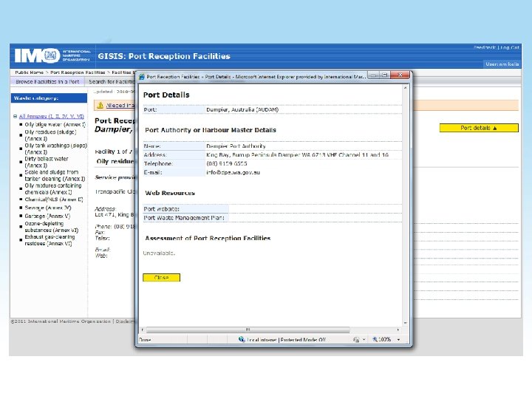Viewport: 532px width, 399px height.
Task: Collapse the All Annexes tree node
Action: pyautogui.click(x=15, y=117)
